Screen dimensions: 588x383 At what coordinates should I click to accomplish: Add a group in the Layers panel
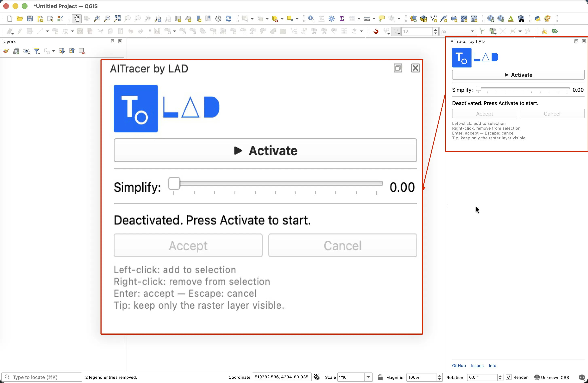click(16, 51)
